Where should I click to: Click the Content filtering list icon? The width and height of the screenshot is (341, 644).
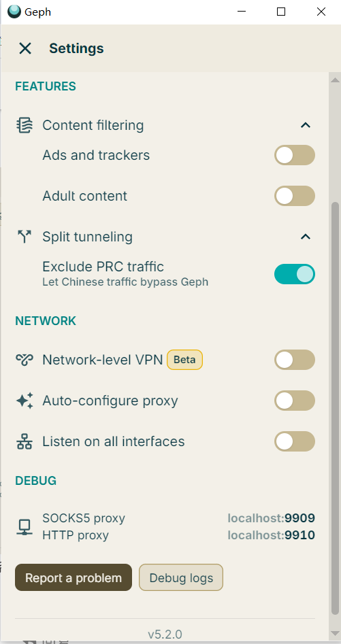(x=25, y=125)
